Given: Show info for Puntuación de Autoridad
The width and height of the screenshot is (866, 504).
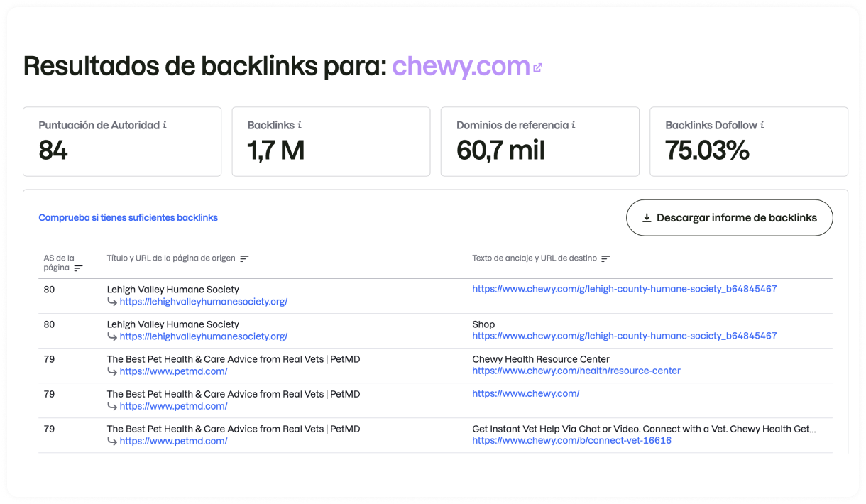Looking at the screenshot, I should point(165,125).
